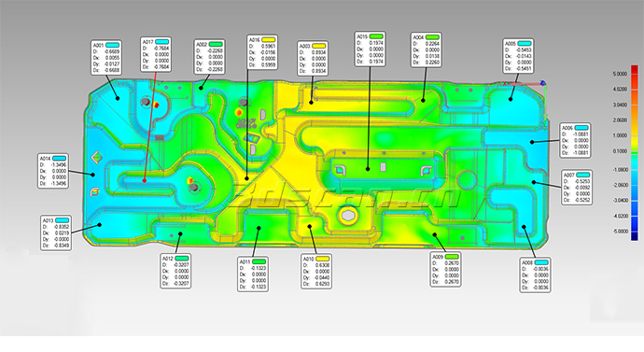Select the A005 annotation label
The width and height of the screenshot is (644, 352).
[x=518, y=56]
